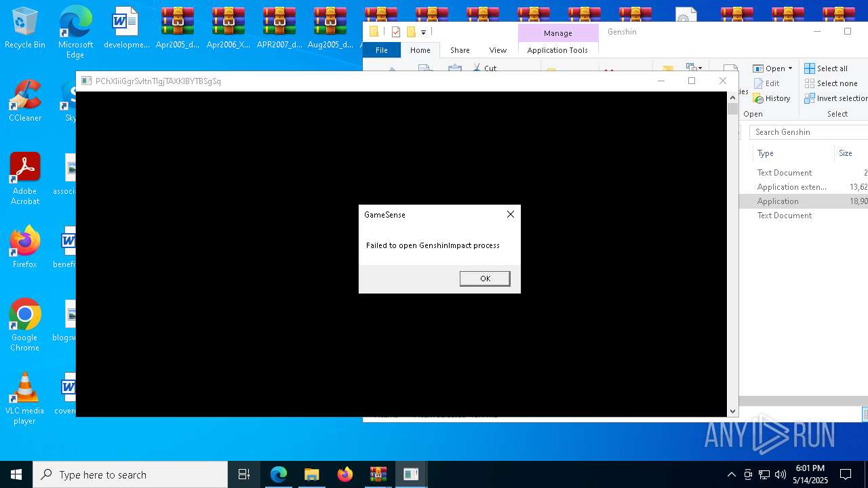
Task: Click the Search Genshin field
Action: pyautogui.click(x=808, y=132)
